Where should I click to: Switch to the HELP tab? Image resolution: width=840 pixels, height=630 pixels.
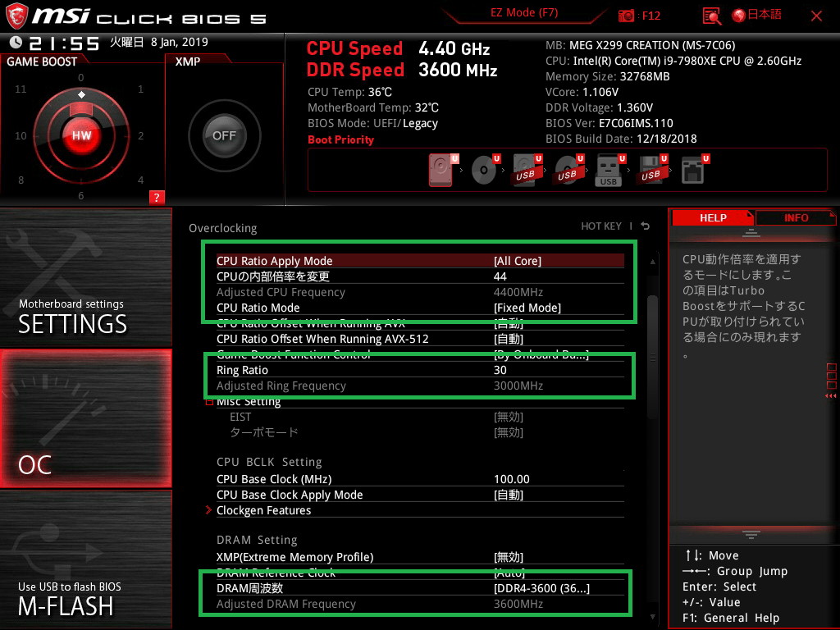[x=713, y=218]
